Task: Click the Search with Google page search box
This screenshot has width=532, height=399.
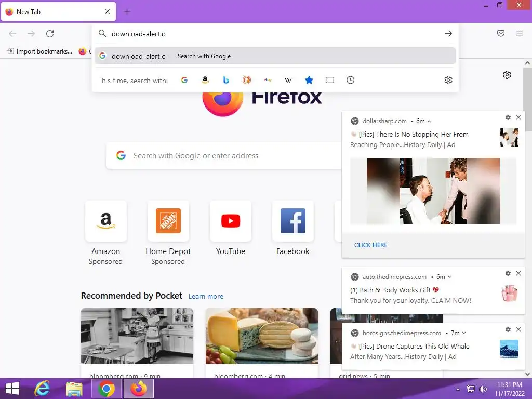Action: pyautogui.click(x=224, y=156)
